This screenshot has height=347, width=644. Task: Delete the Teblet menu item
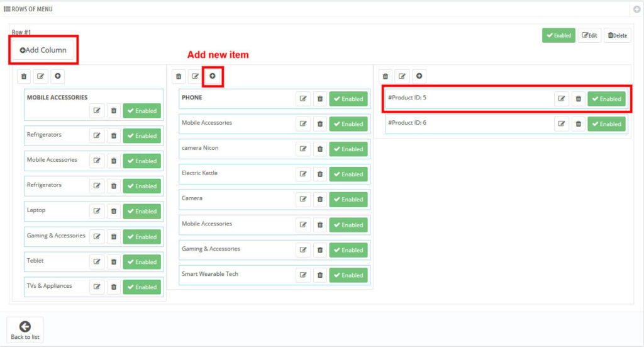tap(114, 262)
